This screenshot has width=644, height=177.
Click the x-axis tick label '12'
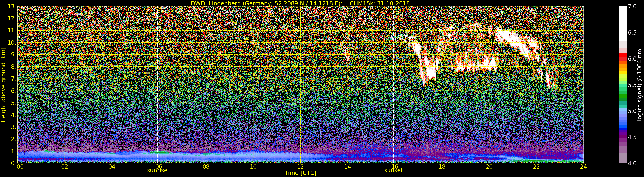tap(300, 166)
